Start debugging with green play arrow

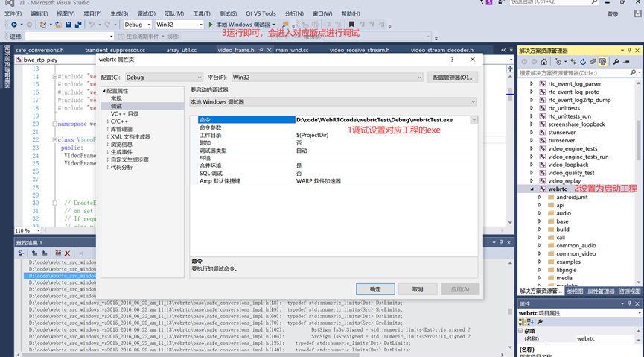(211, 25)
